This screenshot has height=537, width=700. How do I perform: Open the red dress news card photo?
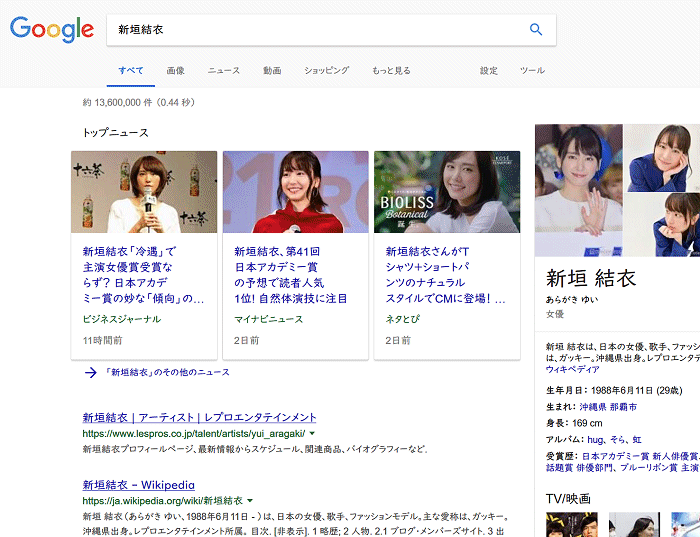(296, 192)
